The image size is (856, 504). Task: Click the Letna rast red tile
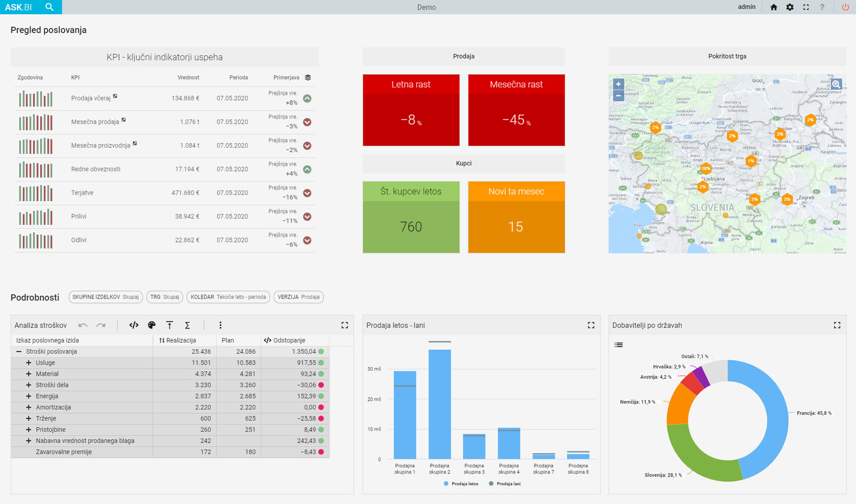(411, 110)
